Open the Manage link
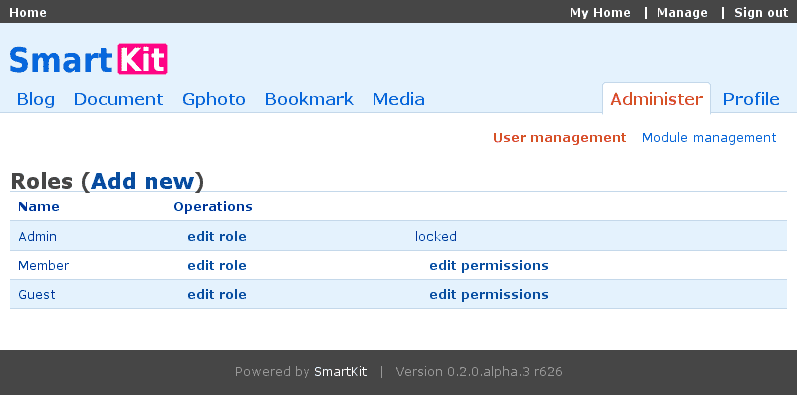Screen dimensions: 797x395 click(682, 13)
